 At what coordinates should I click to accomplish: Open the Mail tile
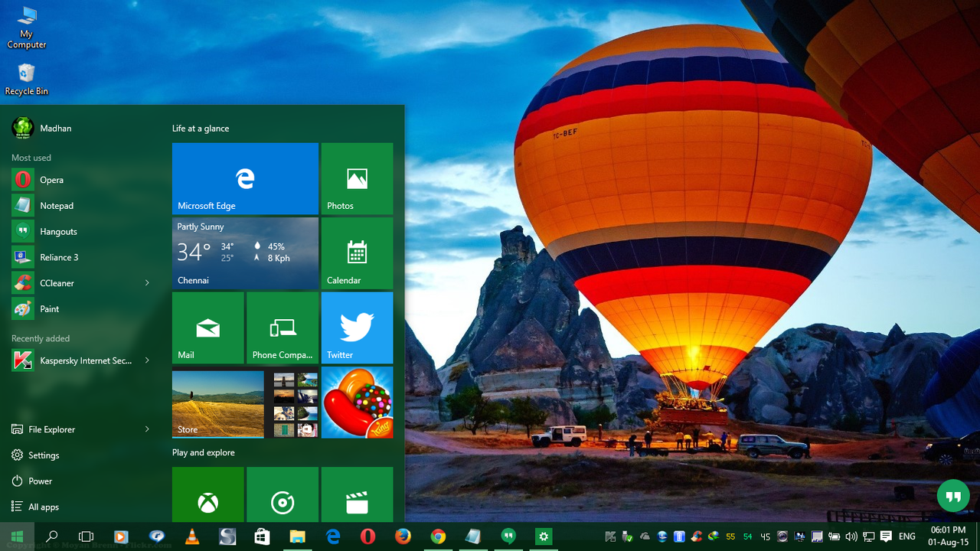pos(208,328)
